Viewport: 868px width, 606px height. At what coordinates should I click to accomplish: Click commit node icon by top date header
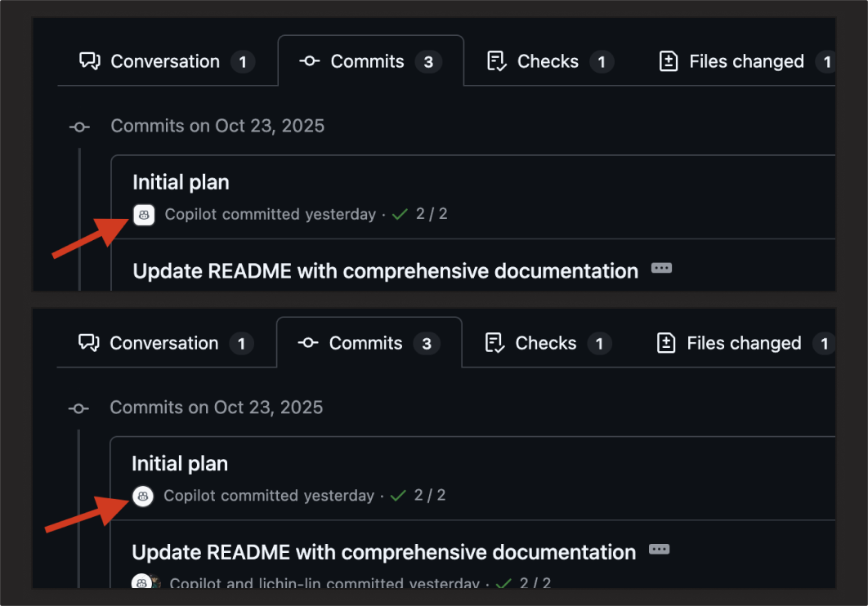80,127
